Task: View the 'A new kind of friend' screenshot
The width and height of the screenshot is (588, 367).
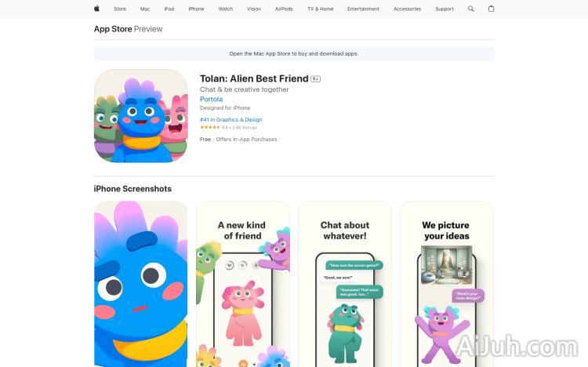Action: coord(242,284)
